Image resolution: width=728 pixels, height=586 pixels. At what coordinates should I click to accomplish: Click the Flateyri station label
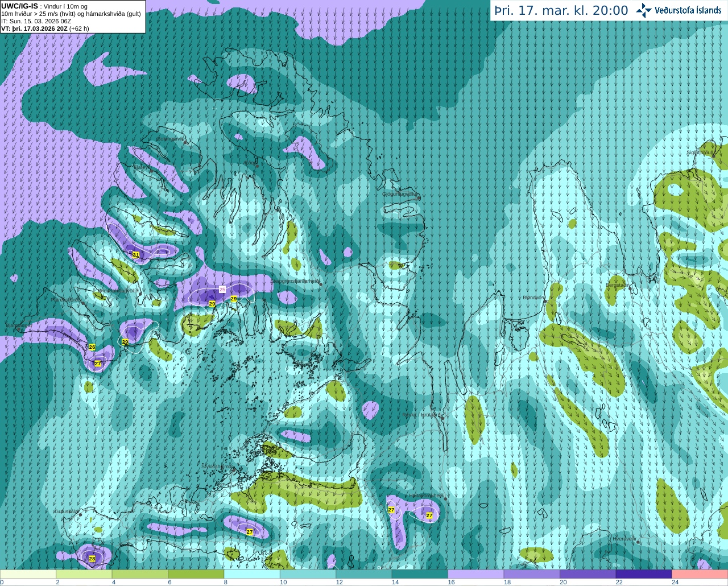142,167
